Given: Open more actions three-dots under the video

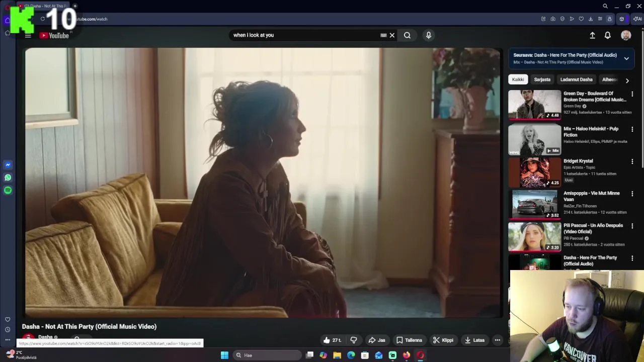Looking at the screenshot, I should tap(497, 340).
